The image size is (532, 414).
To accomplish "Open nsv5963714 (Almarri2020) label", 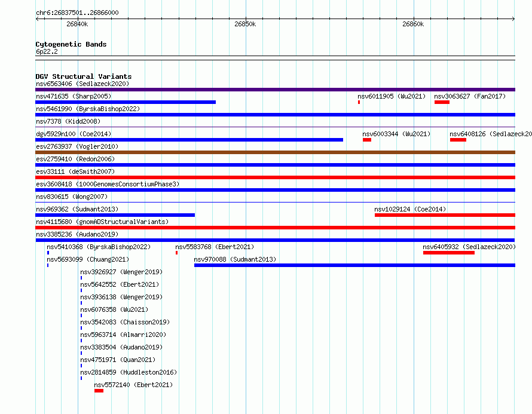I will point(123,335).
